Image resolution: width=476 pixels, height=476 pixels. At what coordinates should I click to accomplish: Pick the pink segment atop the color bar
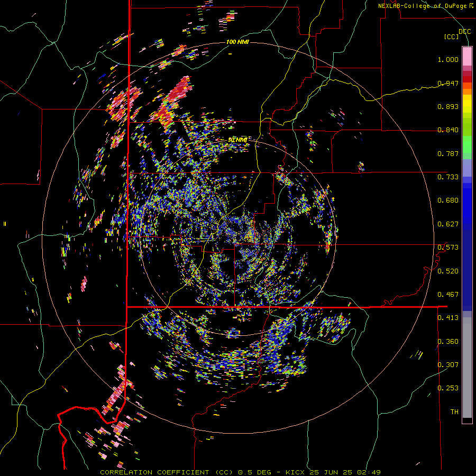pos(467,56)
